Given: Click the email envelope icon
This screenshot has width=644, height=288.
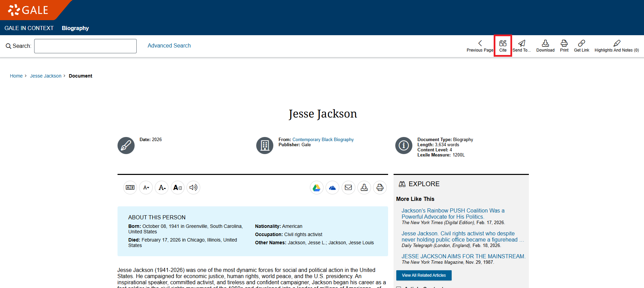Looking at the screenshot, I should coord(348,188).
